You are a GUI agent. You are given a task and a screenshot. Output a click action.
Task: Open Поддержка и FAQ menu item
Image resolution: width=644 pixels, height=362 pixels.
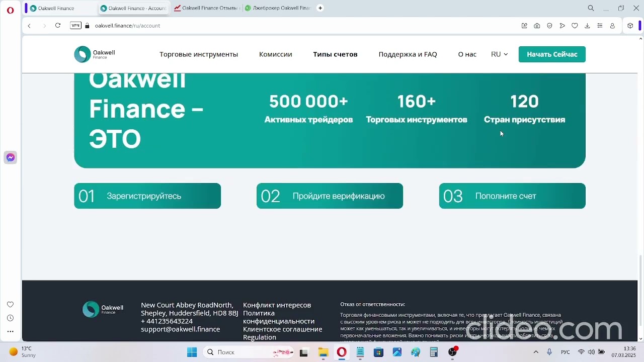coord(408,54)
